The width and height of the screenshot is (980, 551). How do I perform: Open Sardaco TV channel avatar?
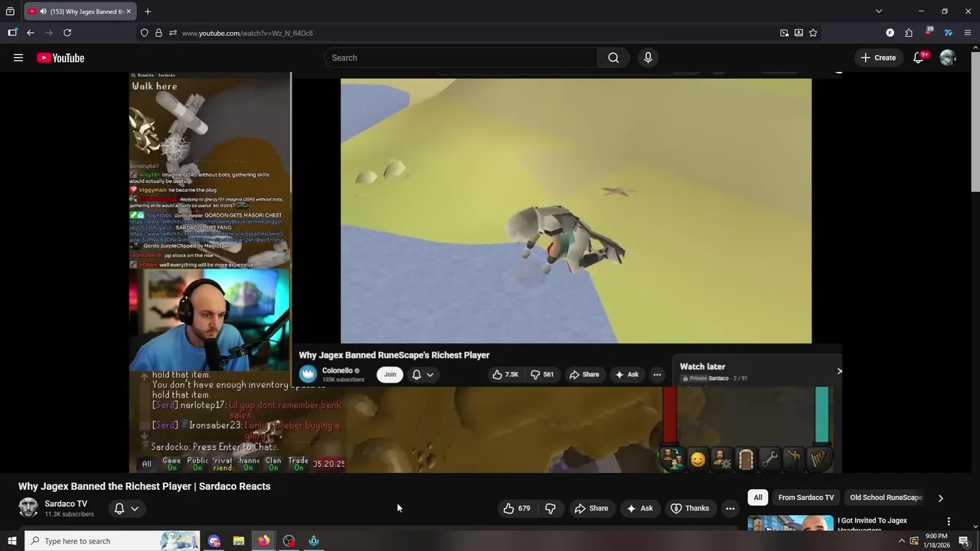click(x=28, y=507)
